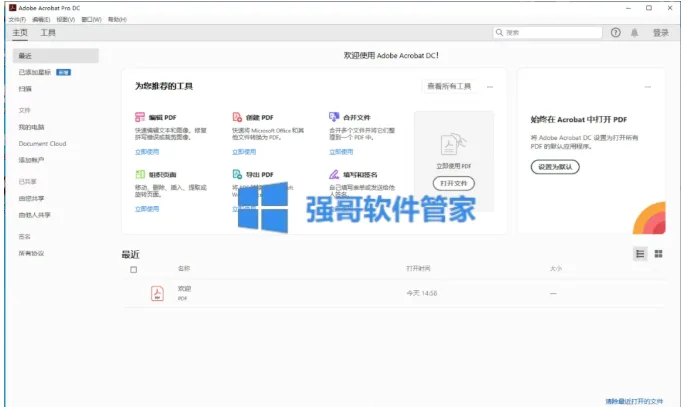This screenshot has width=681, height=407.
Task: Sort by the 名称 column header
Action: tap(184, 268)
